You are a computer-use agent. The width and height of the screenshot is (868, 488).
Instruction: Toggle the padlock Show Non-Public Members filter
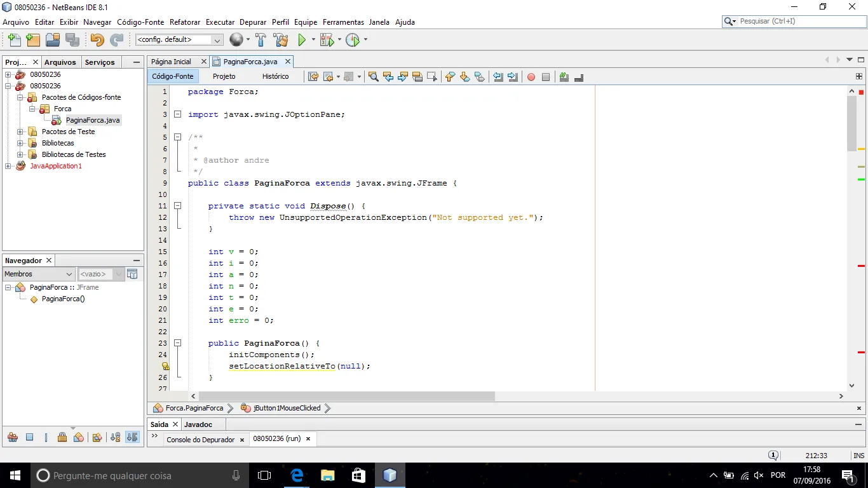pos(62,437)
